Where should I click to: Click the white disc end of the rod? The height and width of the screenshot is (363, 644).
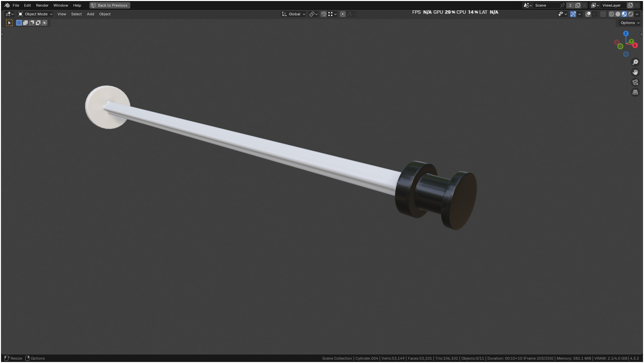[x=107, y=107]
